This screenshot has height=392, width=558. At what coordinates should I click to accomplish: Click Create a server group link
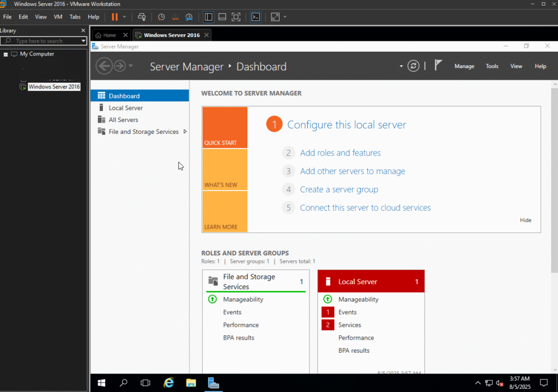[339, 189]
